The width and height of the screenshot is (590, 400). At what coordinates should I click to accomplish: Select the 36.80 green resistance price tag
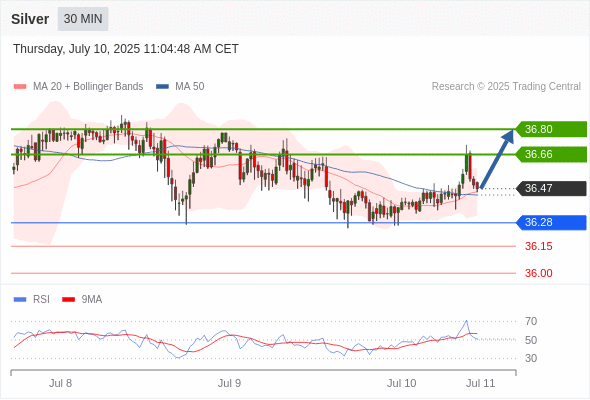[x=551, y=129]
